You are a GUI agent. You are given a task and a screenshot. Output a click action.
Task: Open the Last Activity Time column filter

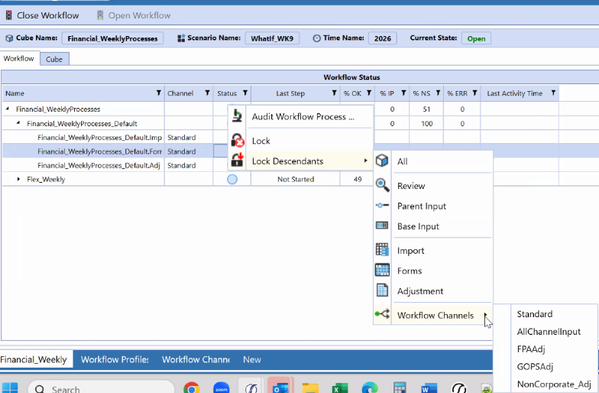553,93
